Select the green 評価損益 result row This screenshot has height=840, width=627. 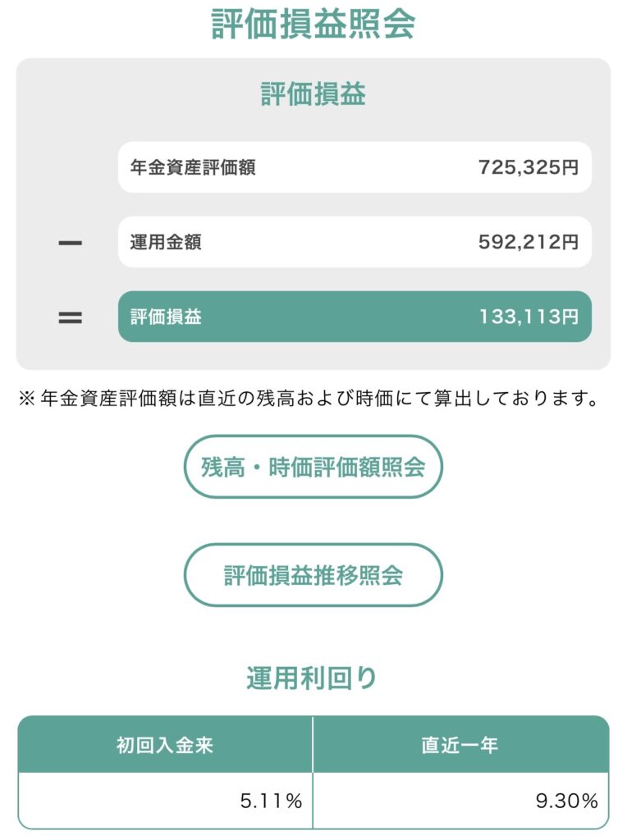[354, 317]
